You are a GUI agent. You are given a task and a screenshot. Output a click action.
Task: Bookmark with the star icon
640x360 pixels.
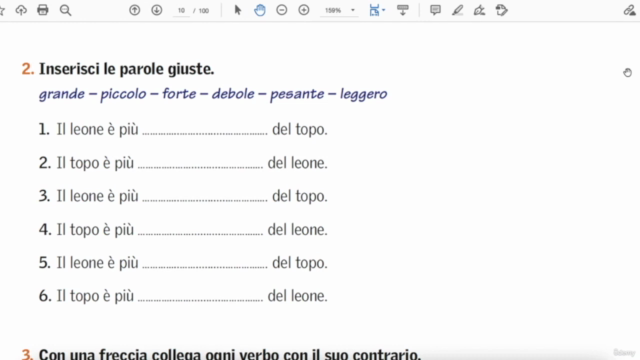click(x=2, y=10)
